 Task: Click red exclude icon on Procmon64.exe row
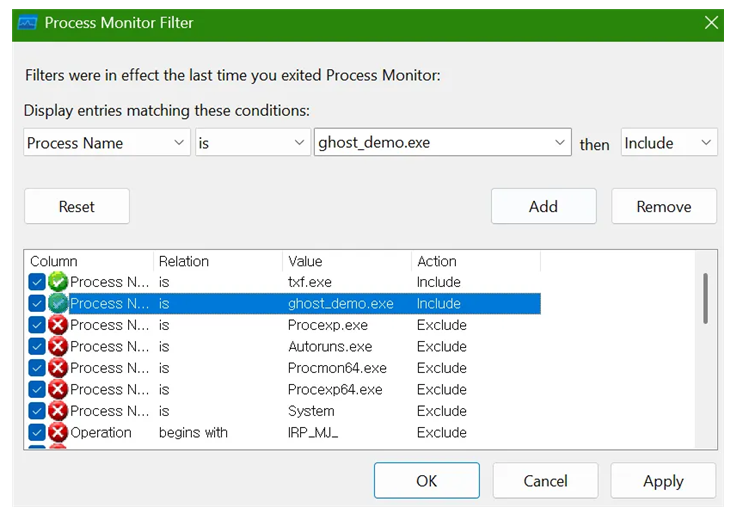coord(58,368)
